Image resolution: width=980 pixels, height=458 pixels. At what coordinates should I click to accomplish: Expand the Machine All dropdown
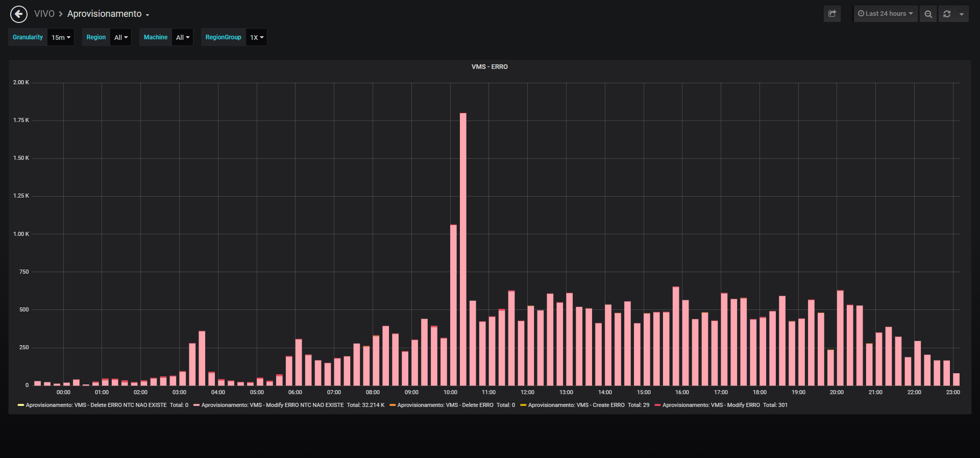click(183, 37)
